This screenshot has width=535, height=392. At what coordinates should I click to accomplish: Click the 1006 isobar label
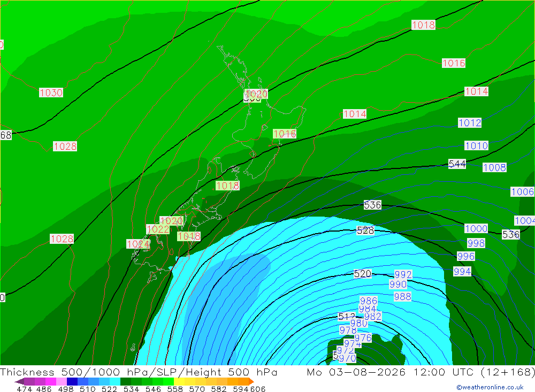[x=522, y=192]
